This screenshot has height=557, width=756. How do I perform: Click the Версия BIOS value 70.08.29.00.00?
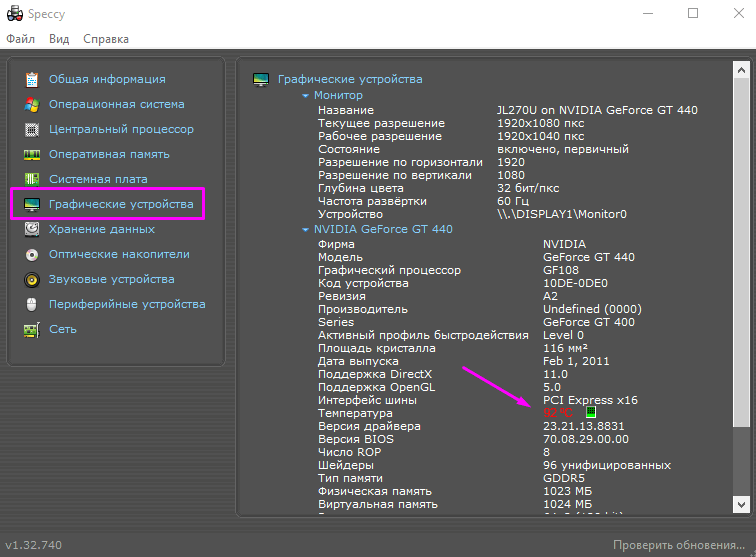coord(586,439)
